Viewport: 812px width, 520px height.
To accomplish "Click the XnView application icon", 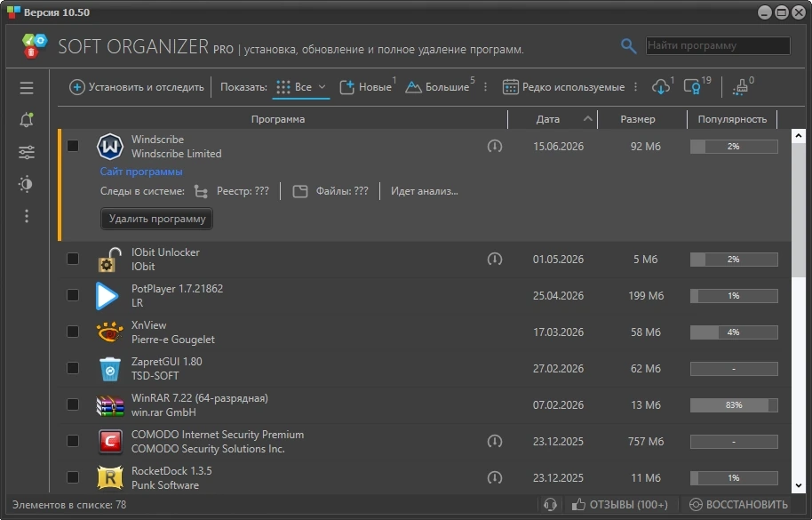I will coord(110,332).
